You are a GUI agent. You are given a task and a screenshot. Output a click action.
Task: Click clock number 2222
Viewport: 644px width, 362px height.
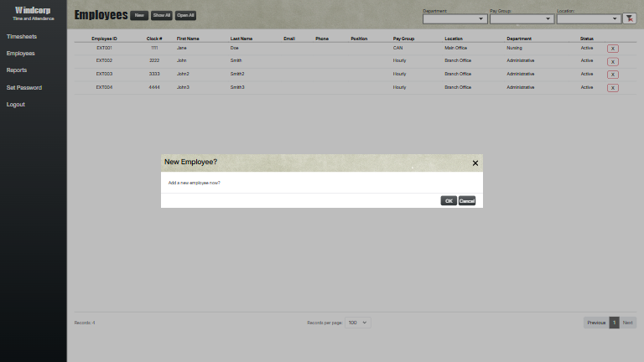point(154,60)
